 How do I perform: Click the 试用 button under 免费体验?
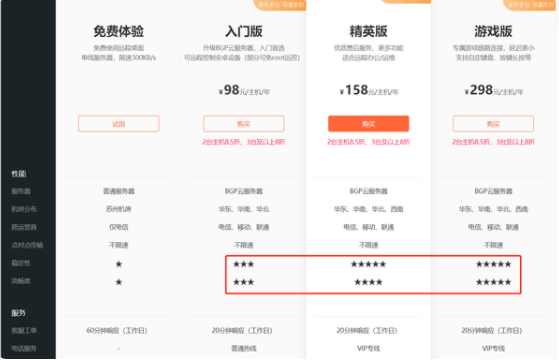(x=119, y=124)
